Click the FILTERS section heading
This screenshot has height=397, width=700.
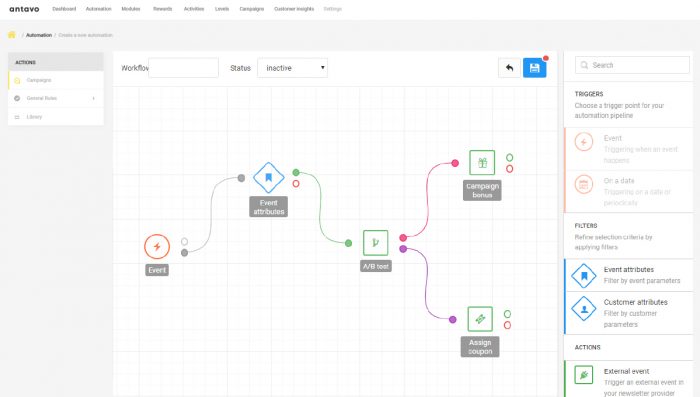(586, 226)
